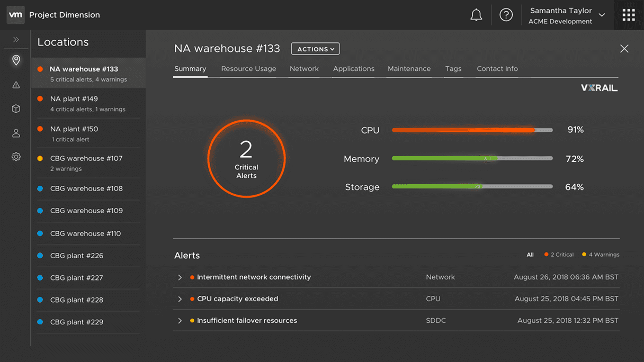Image resolution: width=644 pixels, height=362 pixels.
Task: Open the Actions dropdown
Action: 315,49
